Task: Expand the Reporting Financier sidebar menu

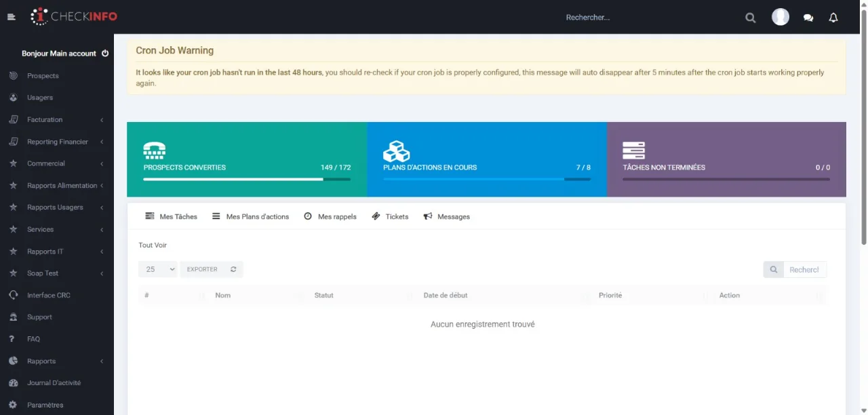Action: (x=57, y=142)
